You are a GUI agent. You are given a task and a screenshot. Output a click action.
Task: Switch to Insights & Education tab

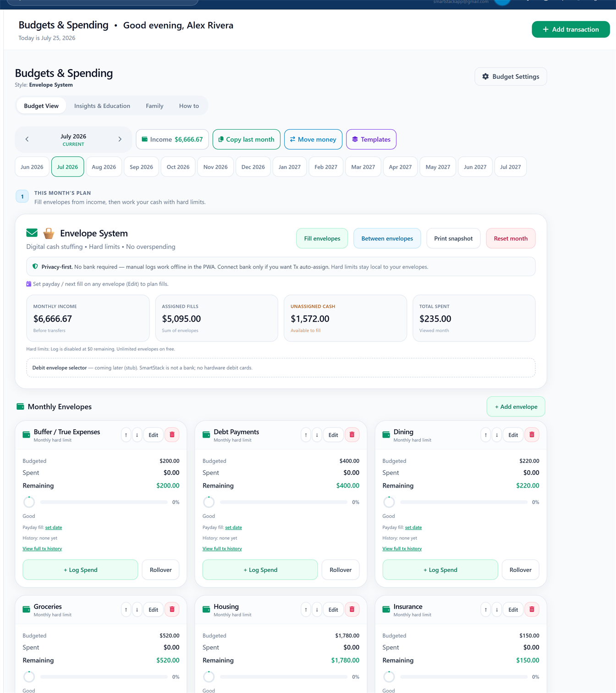click(102, 106)
